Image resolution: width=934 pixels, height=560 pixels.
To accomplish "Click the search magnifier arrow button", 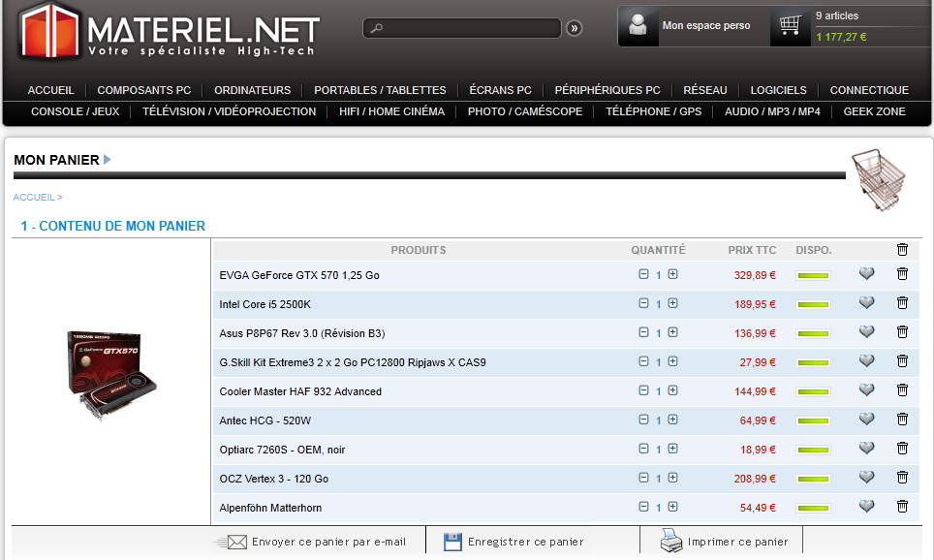I will click(574, 29).
